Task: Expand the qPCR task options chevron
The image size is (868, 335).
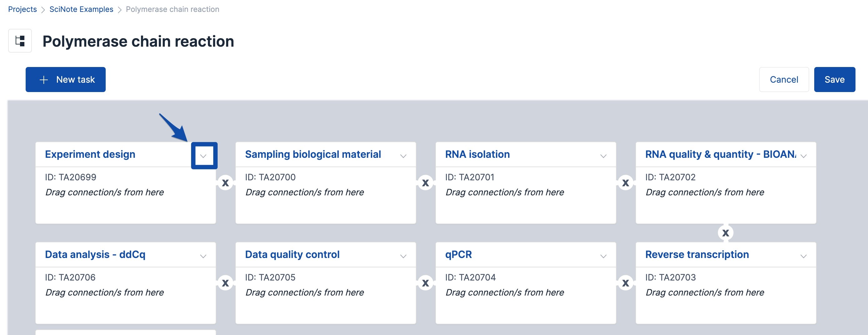Action: pos(603,256)
